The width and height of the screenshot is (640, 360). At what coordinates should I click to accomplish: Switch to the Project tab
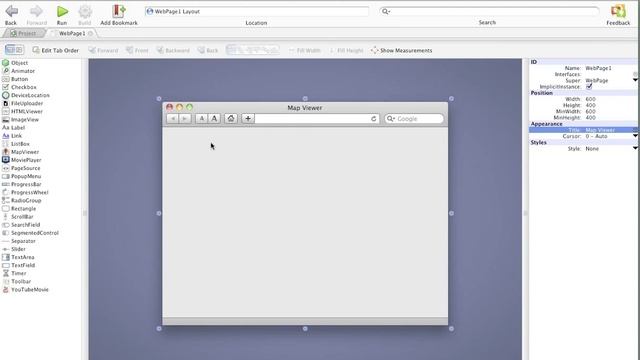coord(23,33)
